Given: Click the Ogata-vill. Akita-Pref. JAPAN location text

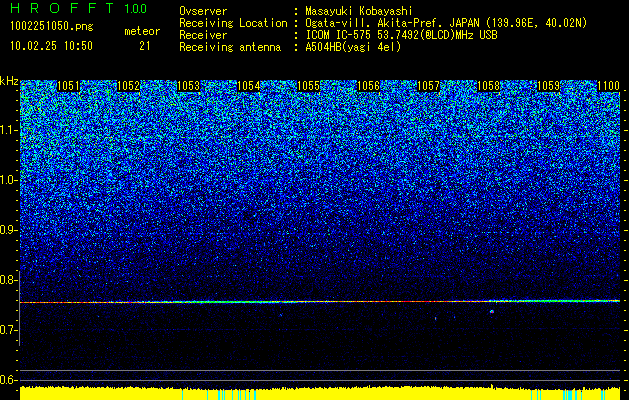Looking at the screenshot, I should click(x=446, y=23).
